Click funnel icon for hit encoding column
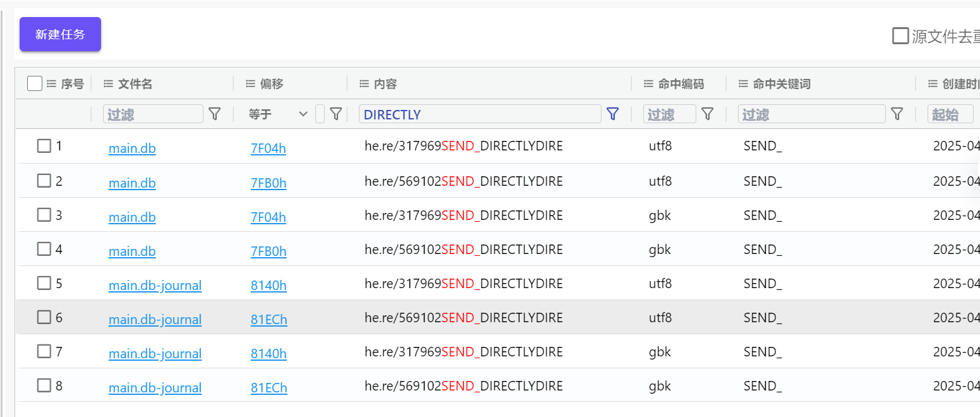This screenshot has width=980, height=417. coord(708,114)
